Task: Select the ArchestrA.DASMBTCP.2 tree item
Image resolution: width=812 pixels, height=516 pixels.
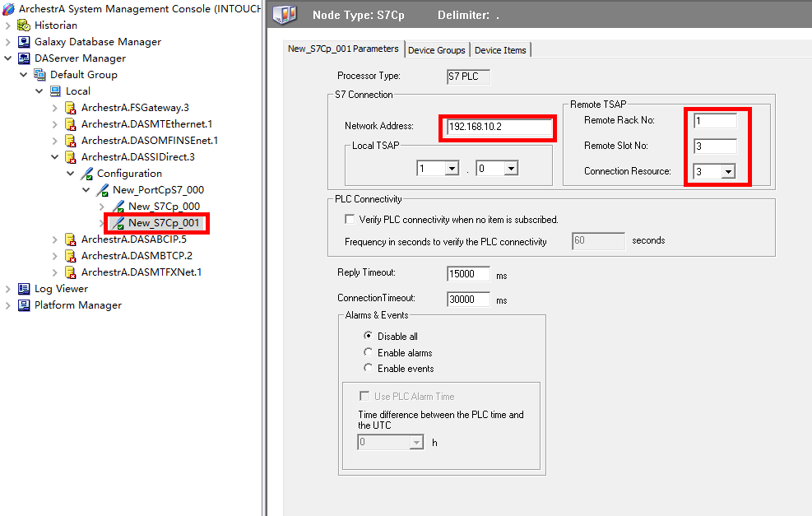Action: click(137, 256)
